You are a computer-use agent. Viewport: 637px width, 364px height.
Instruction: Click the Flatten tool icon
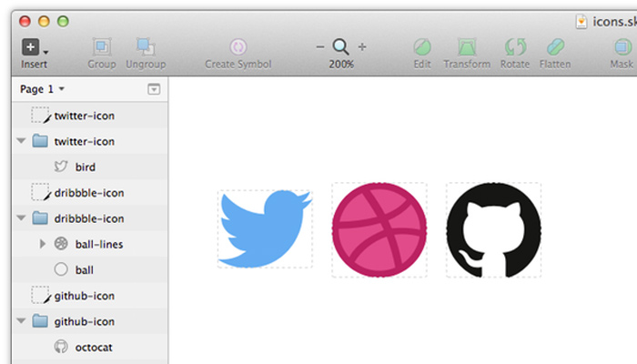pos(554,47)
